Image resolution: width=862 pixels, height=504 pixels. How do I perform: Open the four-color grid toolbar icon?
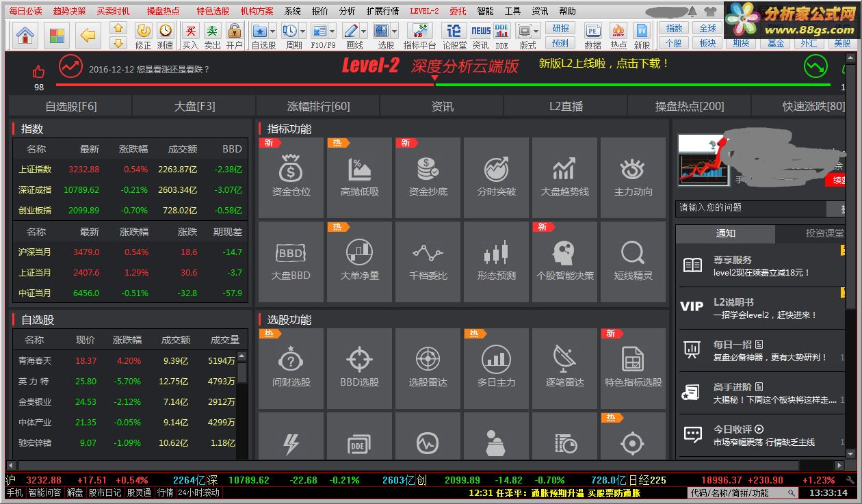(57, 34)
